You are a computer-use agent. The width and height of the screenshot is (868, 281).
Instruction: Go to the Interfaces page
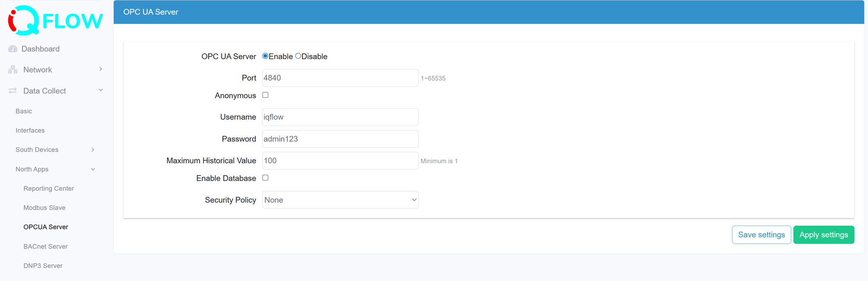(30, 130)
